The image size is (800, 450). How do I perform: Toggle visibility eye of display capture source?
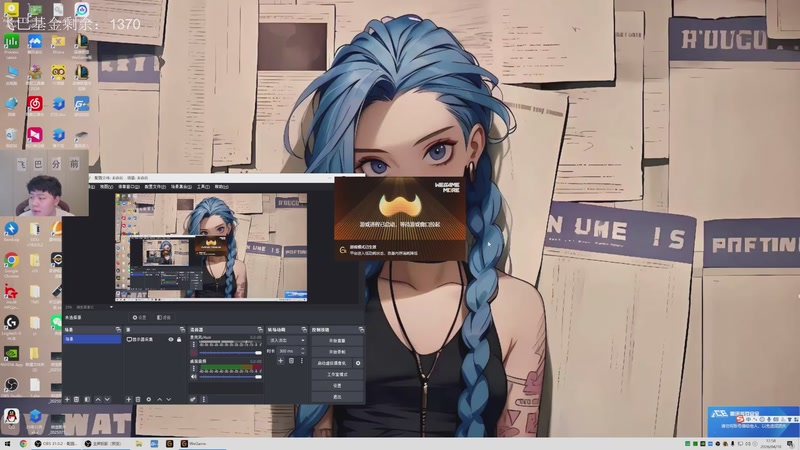[171, 339]
